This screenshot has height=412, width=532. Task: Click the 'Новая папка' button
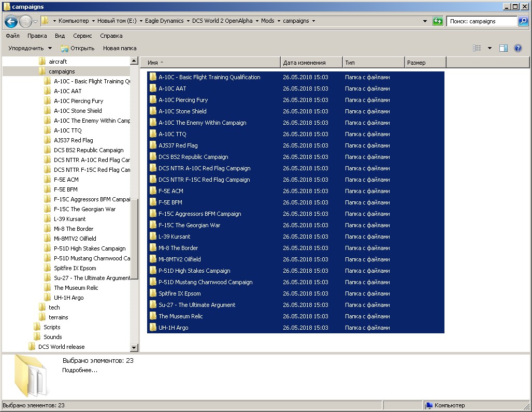pyautogui.click(x=120, y=48)
